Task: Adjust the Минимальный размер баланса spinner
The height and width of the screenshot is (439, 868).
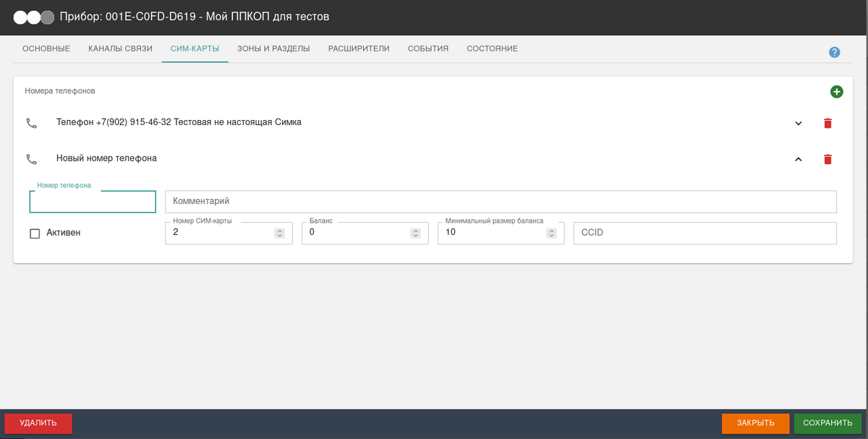Action: (x=551, y=233)
